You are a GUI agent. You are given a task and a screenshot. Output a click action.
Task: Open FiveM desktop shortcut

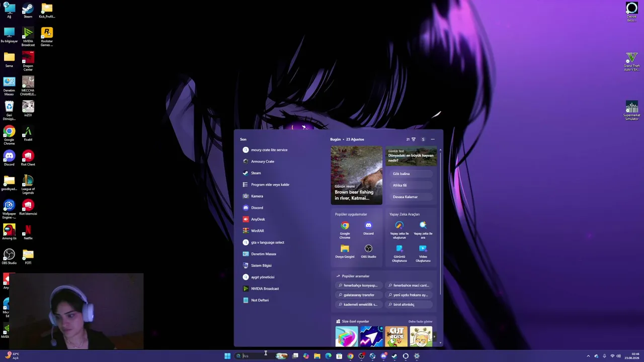[28, 134]
